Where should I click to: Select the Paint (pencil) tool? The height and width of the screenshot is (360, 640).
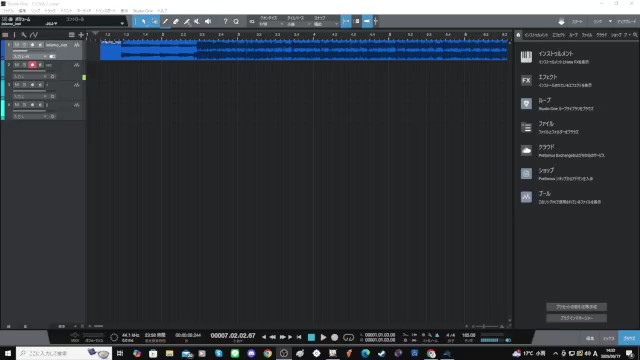coord(165,21)
